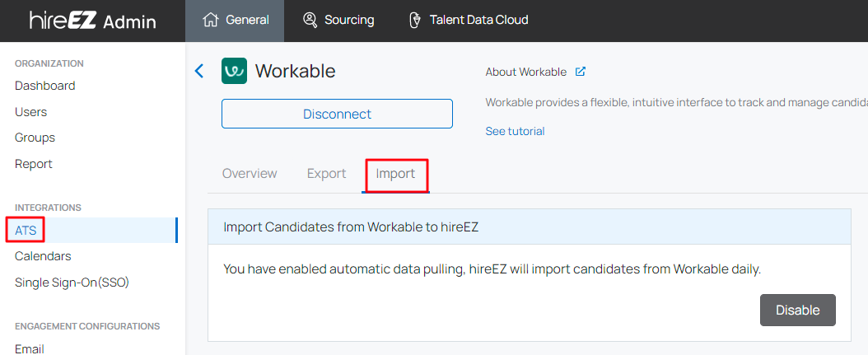The width and height of the screenshot is (868, 355).
Task: Open the Sourcing top menu
Action: click(338, 21)
